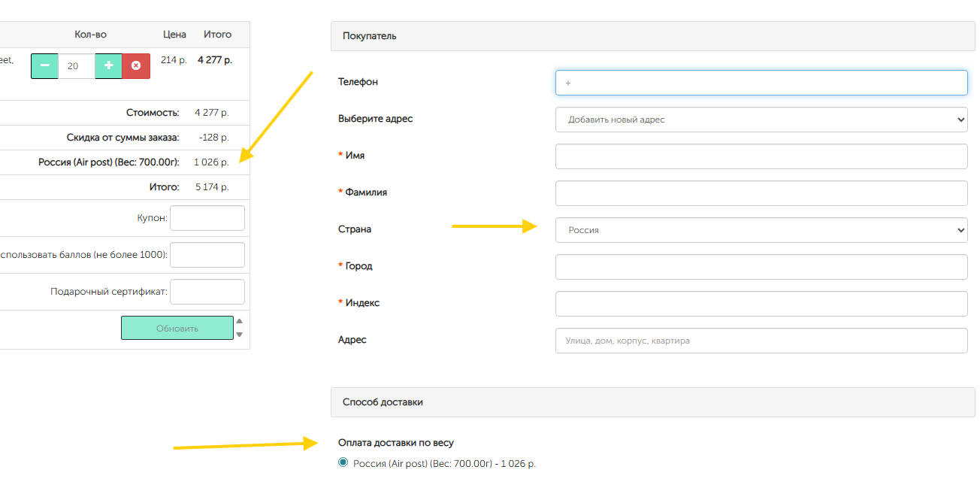Screen dimensions: 980x500
Task: Click the quantity field showing 20
Action: 76,66
